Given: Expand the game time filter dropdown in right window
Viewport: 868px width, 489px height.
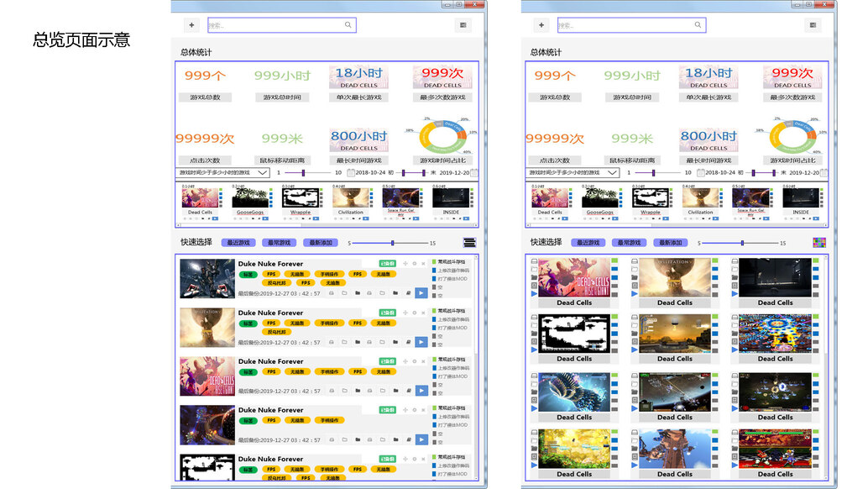Looking at the screenshot, I should [612, 172].
